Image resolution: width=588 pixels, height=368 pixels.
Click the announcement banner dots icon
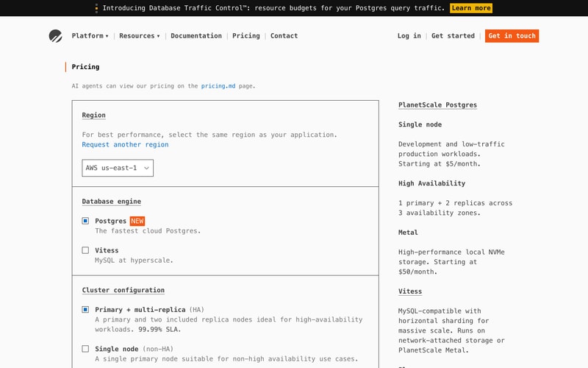[x=96, y=8]
